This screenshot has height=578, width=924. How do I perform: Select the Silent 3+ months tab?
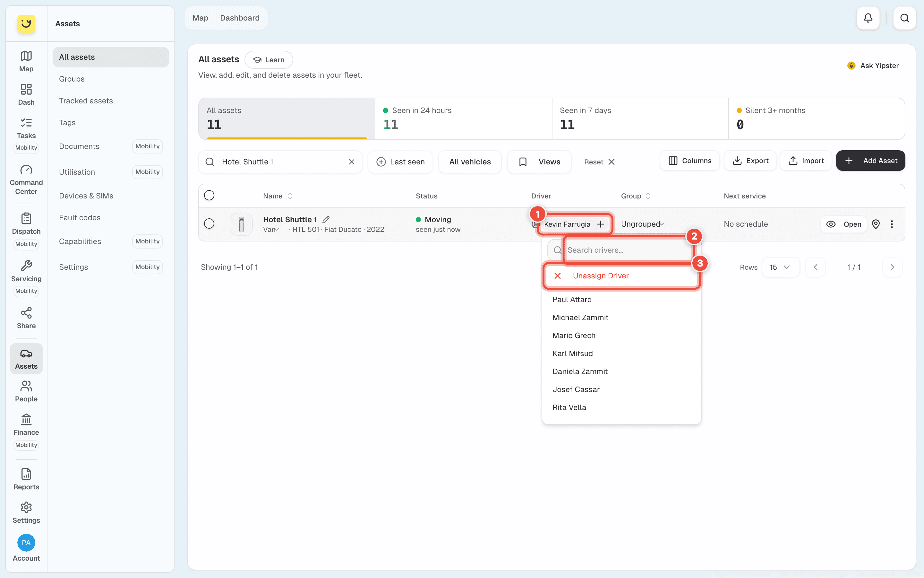816,118
